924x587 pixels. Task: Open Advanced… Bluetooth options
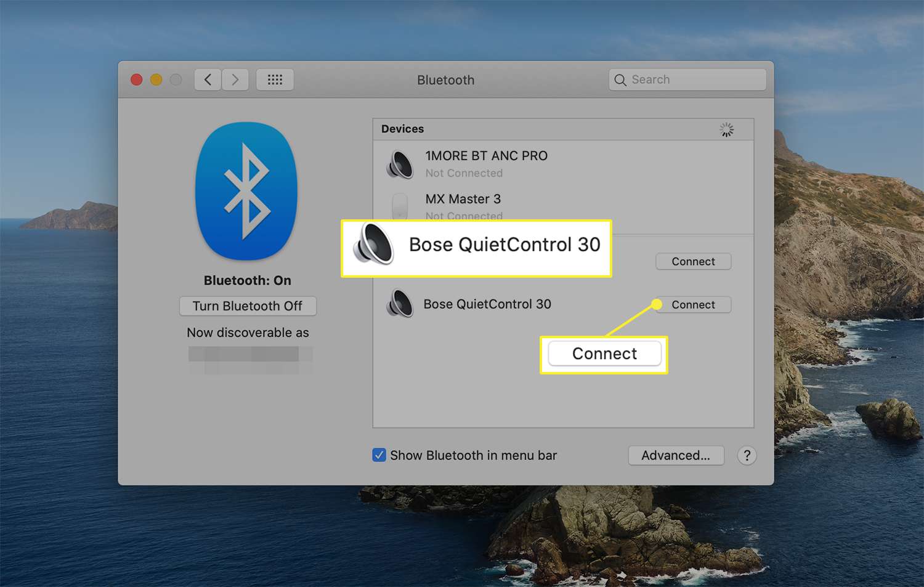(x=676, y=455)
